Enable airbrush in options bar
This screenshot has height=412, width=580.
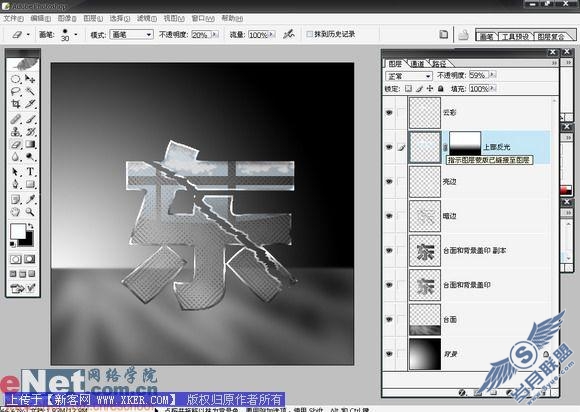[x=289, y=34]
